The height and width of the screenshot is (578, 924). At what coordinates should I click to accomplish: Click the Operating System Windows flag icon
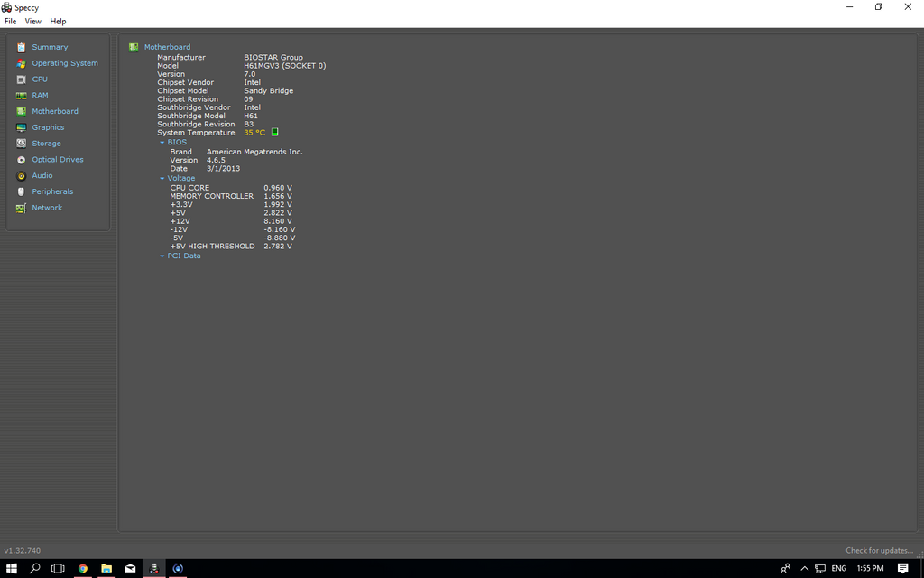point(22,63)
